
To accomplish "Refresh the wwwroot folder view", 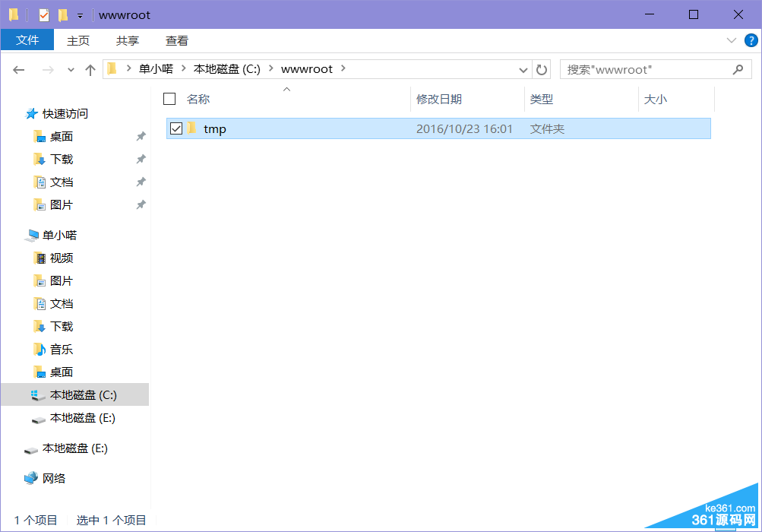I will [x=542, y=70].
